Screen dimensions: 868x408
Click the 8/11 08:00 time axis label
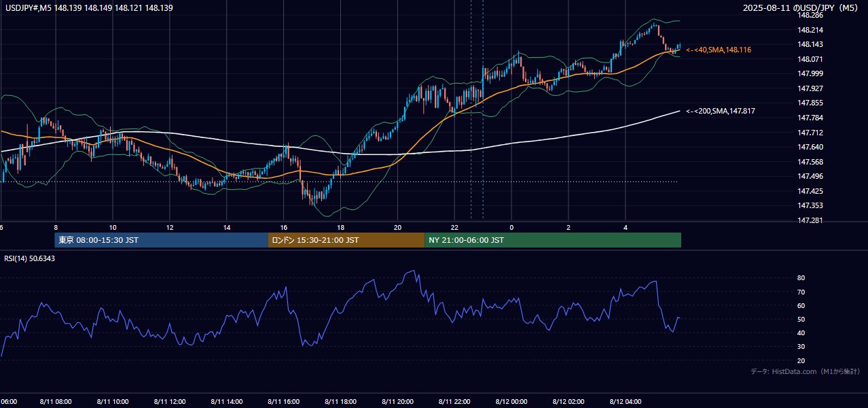56,401
